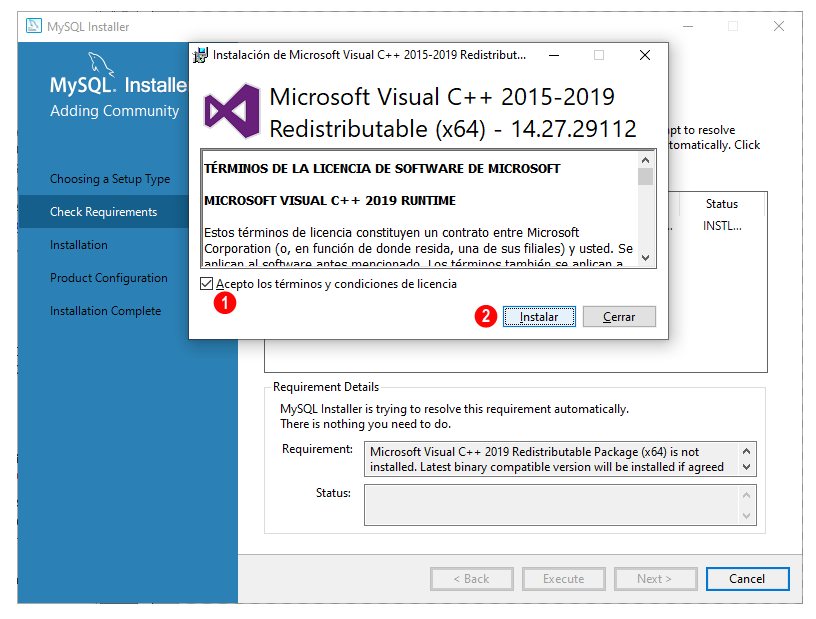Click the 'Status:' field label
The width and height of the screenshot is (816, 619).
(333, 493)
